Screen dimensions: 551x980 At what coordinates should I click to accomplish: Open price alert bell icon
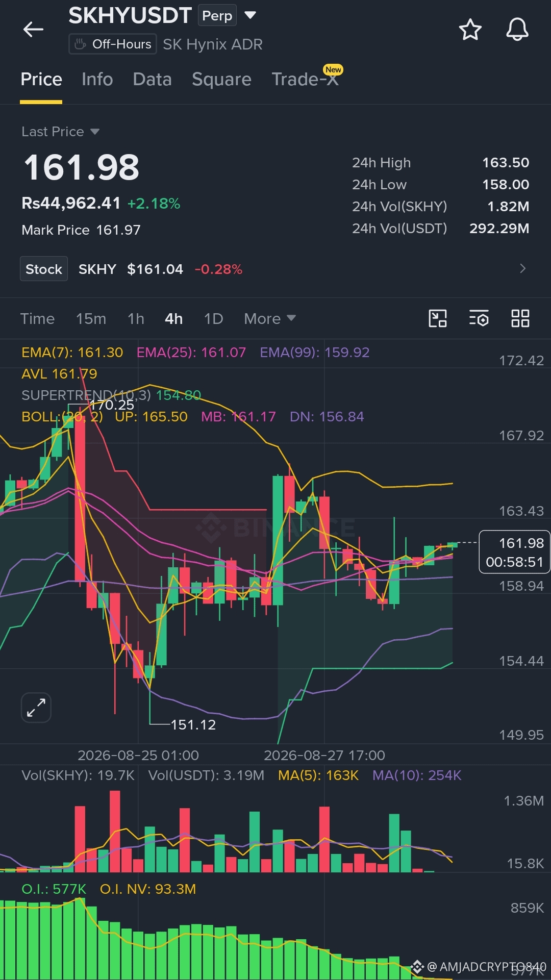tap(517, 30)
